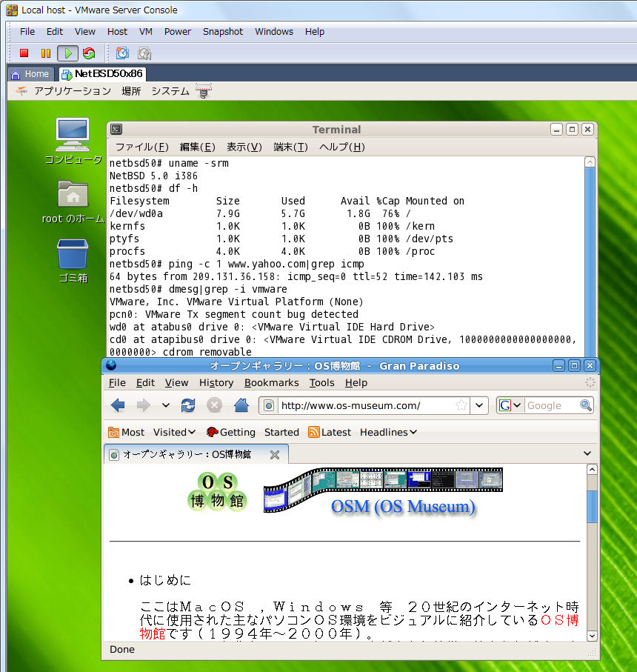This screenshot has height=672, width=637.
Task: Close the オープンギャラリー browser tab
Action: pyautogui.click(x=275, y=455)
